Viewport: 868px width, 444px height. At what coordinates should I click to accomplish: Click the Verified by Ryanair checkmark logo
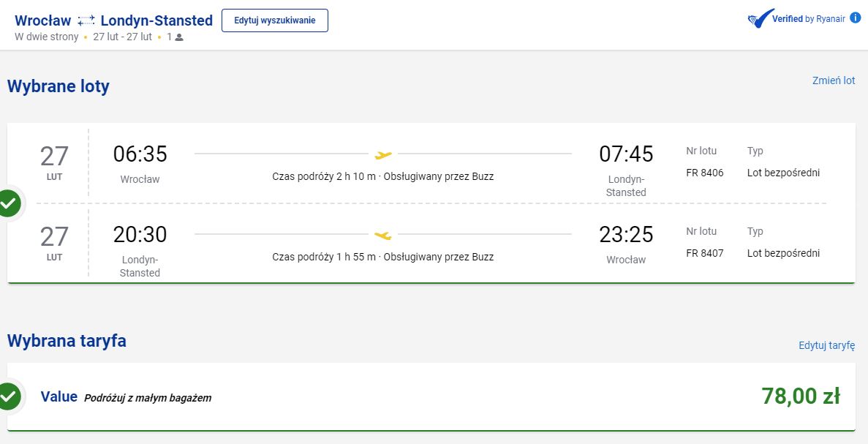[x=760, y=18]
